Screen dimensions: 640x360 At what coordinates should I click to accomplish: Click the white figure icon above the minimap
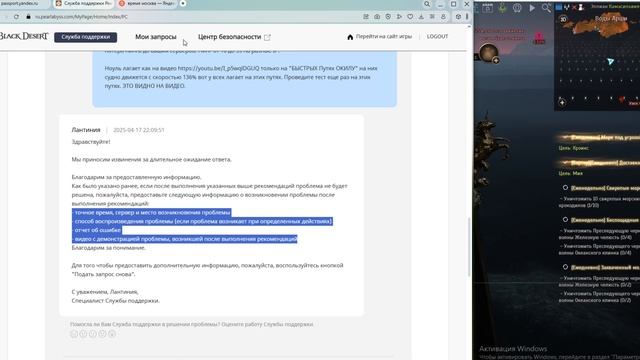581,7
